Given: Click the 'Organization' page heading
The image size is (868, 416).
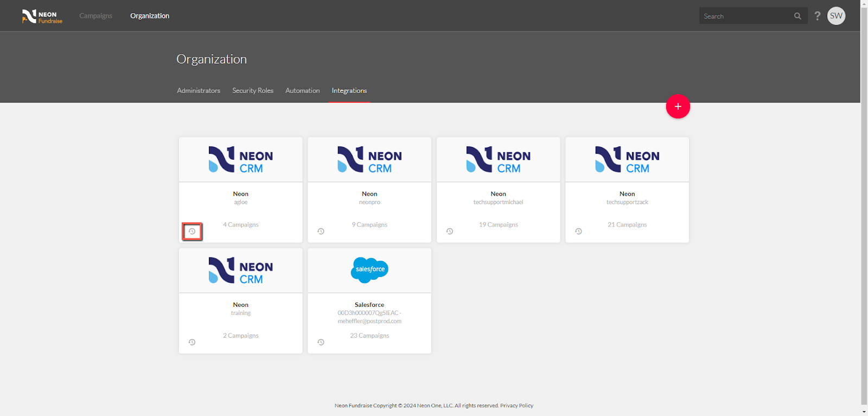Looking at the screenshot, I should pos(212,59).
